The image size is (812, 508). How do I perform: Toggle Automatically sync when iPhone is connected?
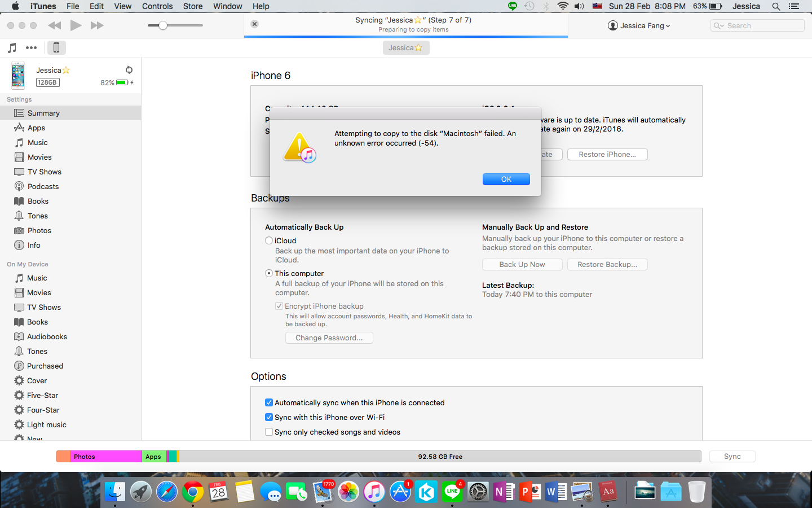pyautogui.click(x=269, y=402)
